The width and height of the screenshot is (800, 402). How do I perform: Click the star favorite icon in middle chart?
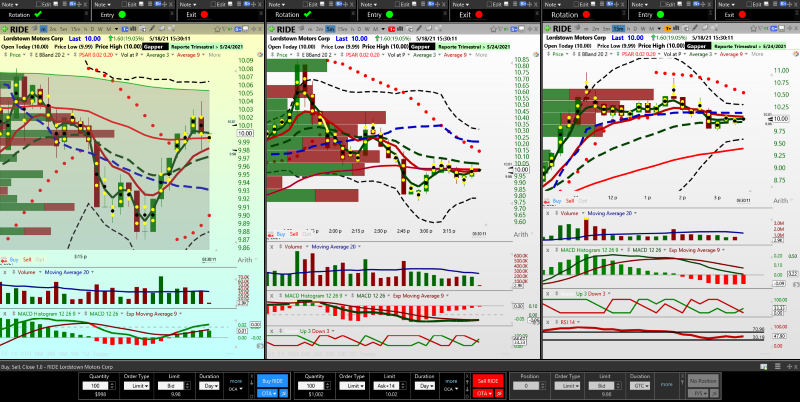[493, 29]
